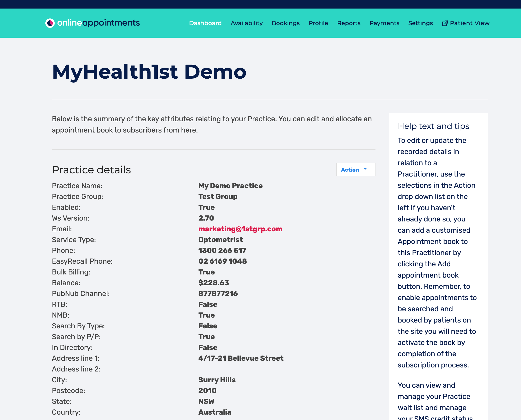Click the Help text and tips heading

click(433, 126)
